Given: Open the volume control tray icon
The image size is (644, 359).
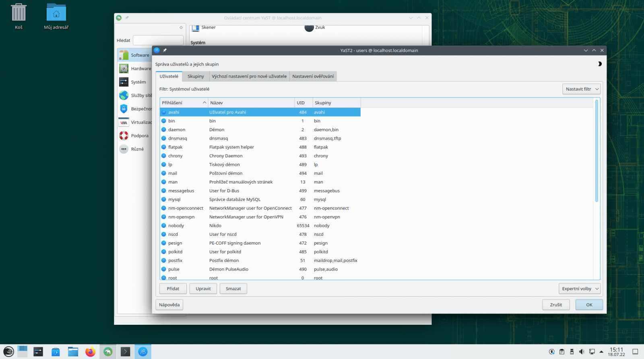Looking at the screenshot, I should pos(582,352).
